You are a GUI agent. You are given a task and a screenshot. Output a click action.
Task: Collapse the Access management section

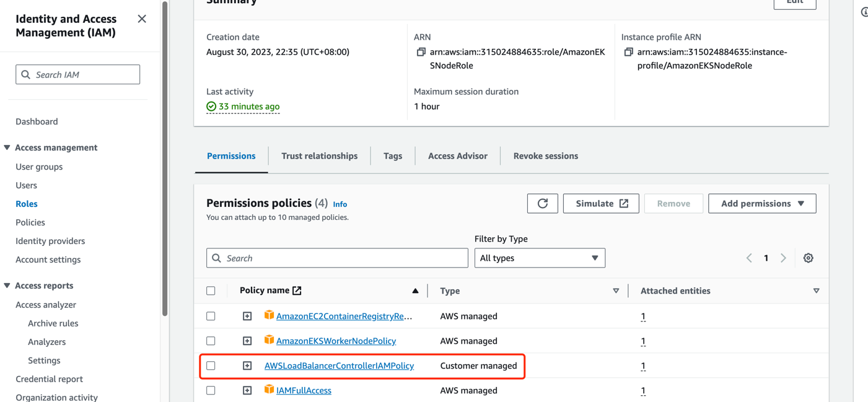coord(7,147)
